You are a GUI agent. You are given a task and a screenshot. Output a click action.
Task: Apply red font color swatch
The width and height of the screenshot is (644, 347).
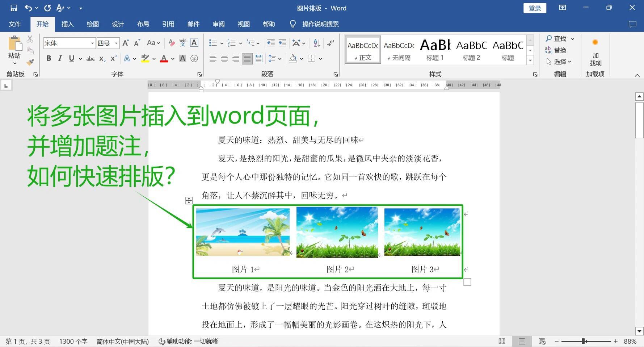(x=164, y=59)
